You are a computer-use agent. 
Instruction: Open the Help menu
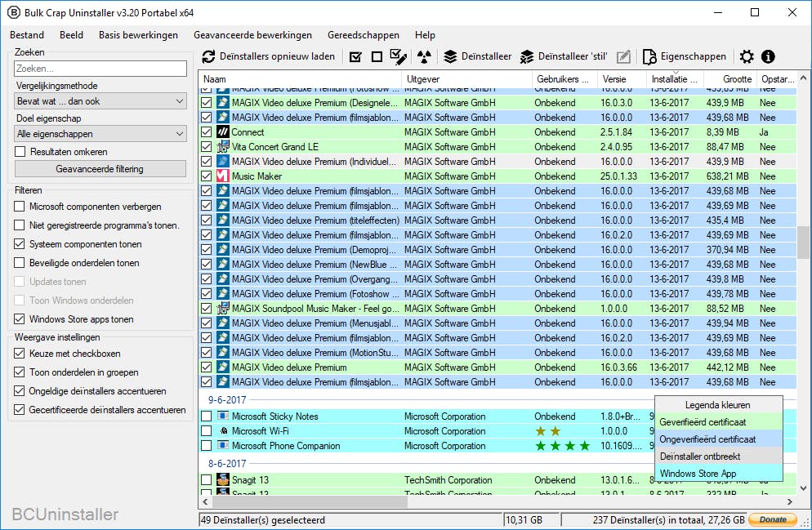[x=425, y=34]
